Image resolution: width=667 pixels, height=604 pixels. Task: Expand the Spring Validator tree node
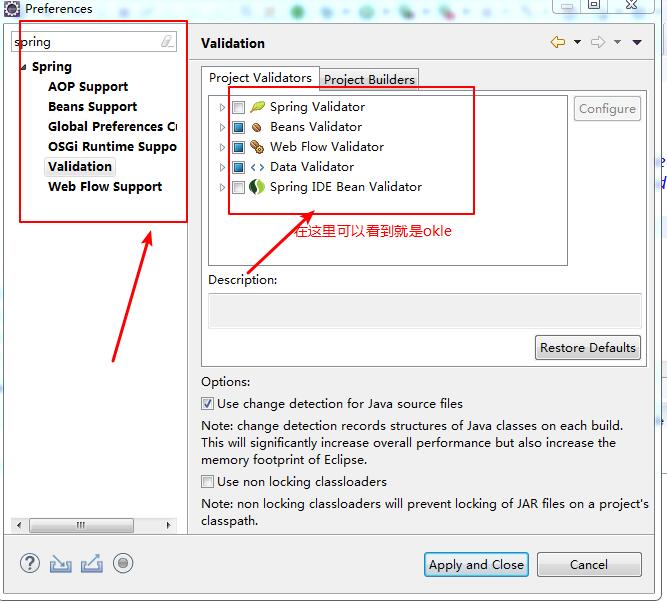[222, 107]
